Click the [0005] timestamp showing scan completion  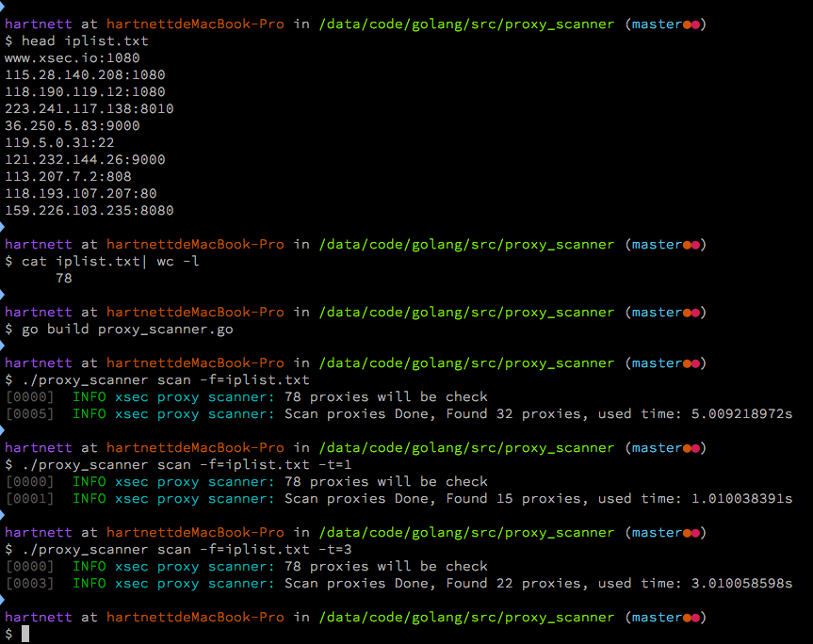[29, 413]
